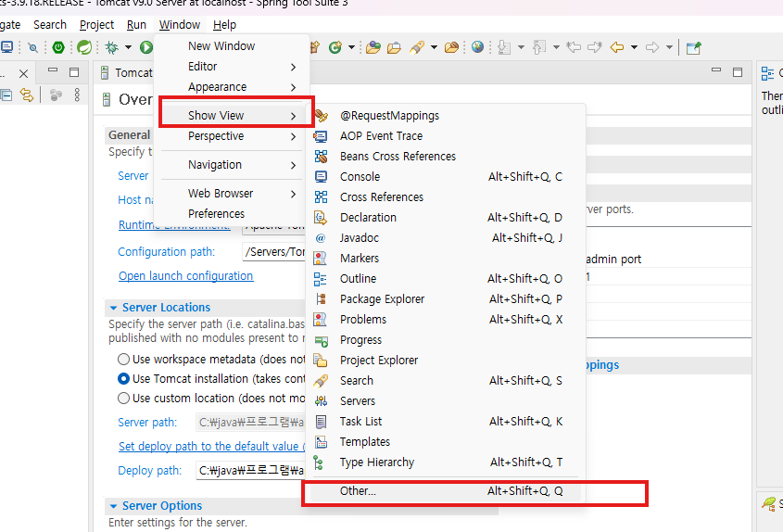Open the left panel view menu dots
Image resolution: width=783 pixels, height=532 pixels.
pos(77,95)
